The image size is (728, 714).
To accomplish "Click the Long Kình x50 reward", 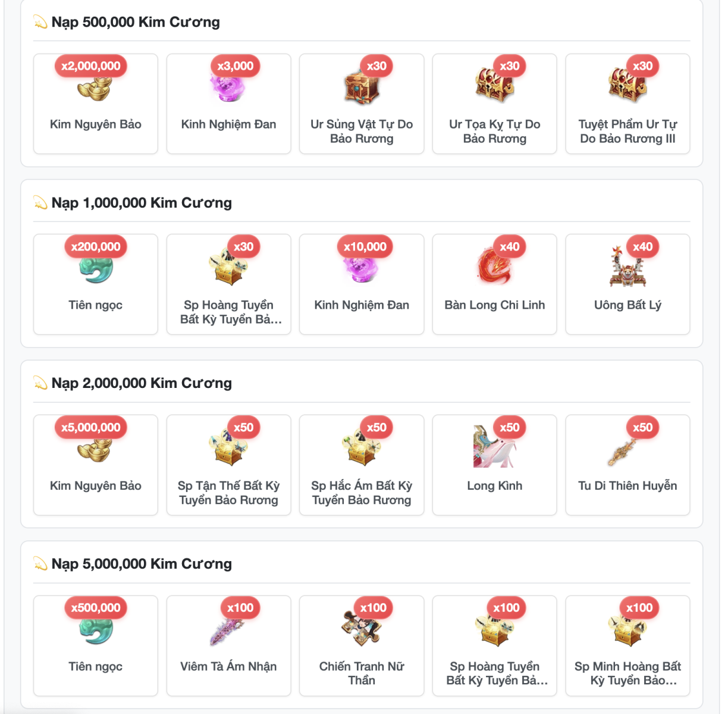I will [495, 465].
